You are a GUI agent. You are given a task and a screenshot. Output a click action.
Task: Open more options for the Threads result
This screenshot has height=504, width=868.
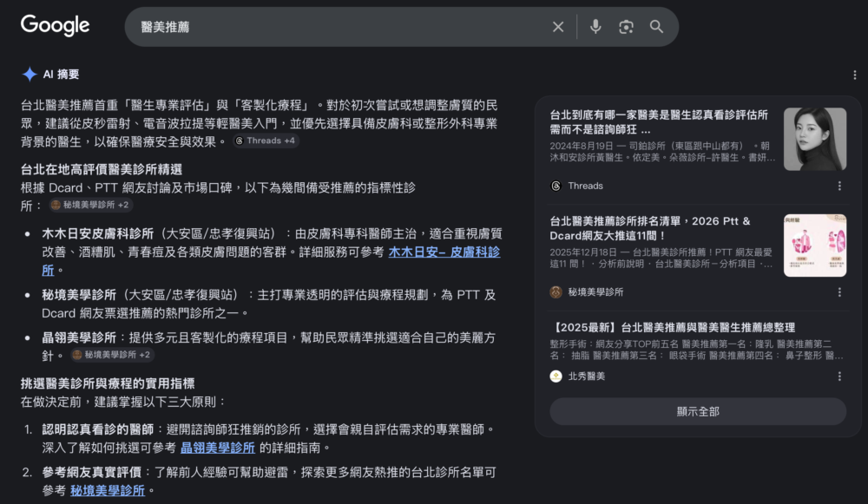click(839, 186)
